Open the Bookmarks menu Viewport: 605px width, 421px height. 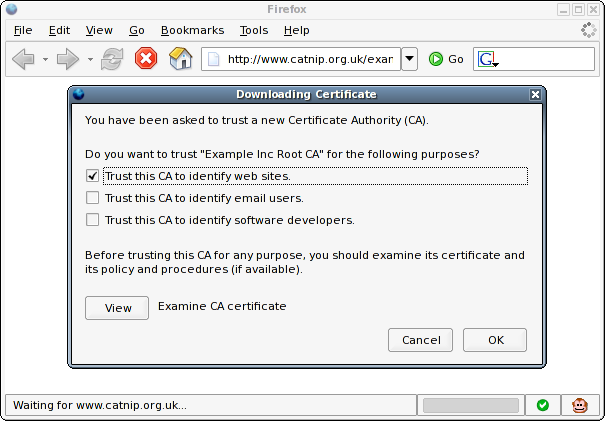[193, 30]
